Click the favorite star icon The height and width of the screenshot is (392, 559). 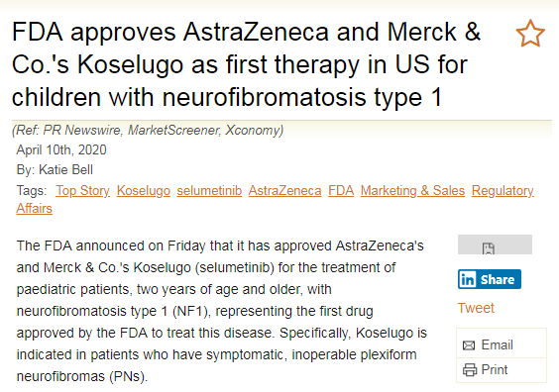click(x=530, y=34)
